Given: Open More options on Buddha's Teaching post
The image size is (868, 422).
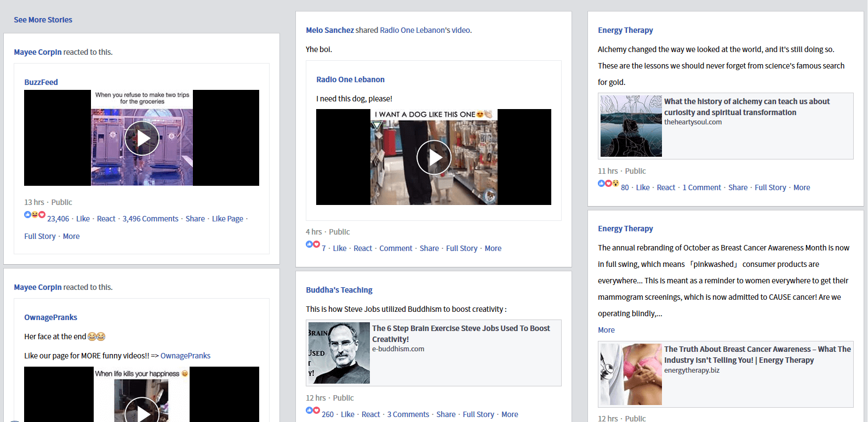Looking at the screenshot, I should [510, 414].
